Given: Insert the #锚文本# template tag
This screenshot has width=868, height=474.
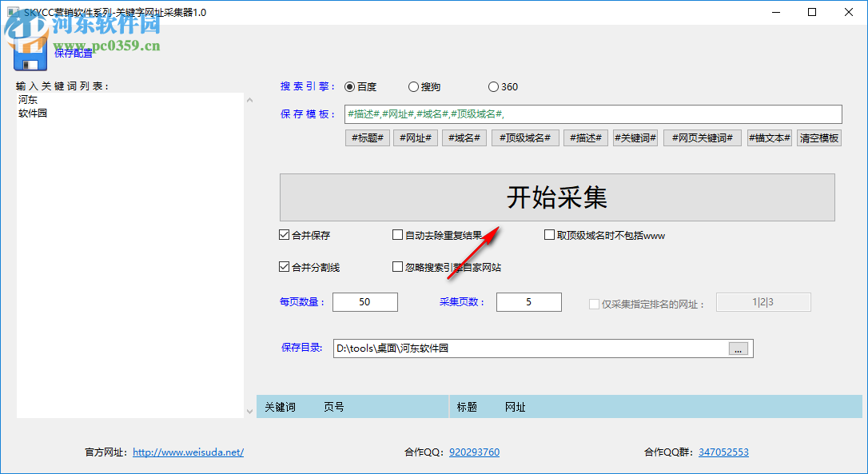Looking at the screenshot, I should coord(769,137).
